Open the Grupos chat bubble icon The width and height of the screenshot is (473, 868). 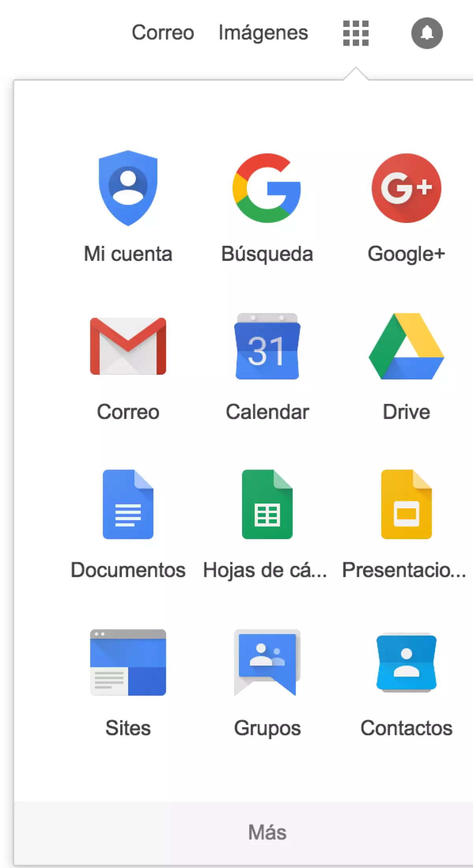click(267, 662)
